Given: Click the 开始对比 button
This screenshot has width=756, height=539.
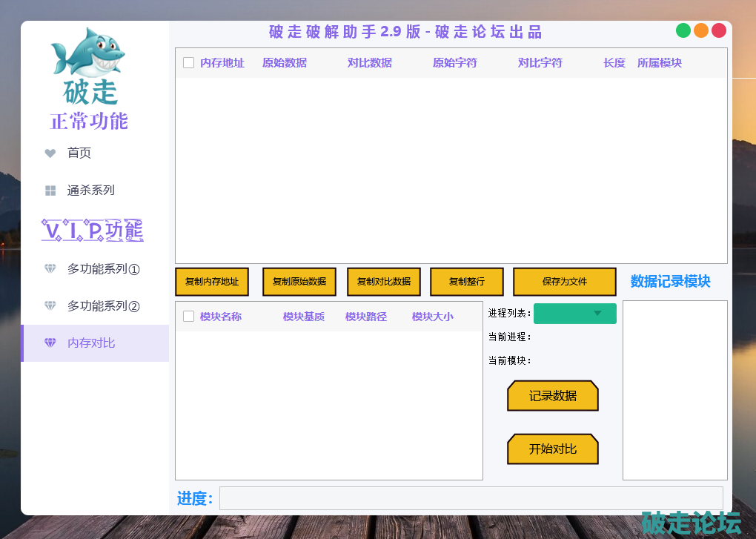Looking at the screenshot, I should tap(553, 449).
